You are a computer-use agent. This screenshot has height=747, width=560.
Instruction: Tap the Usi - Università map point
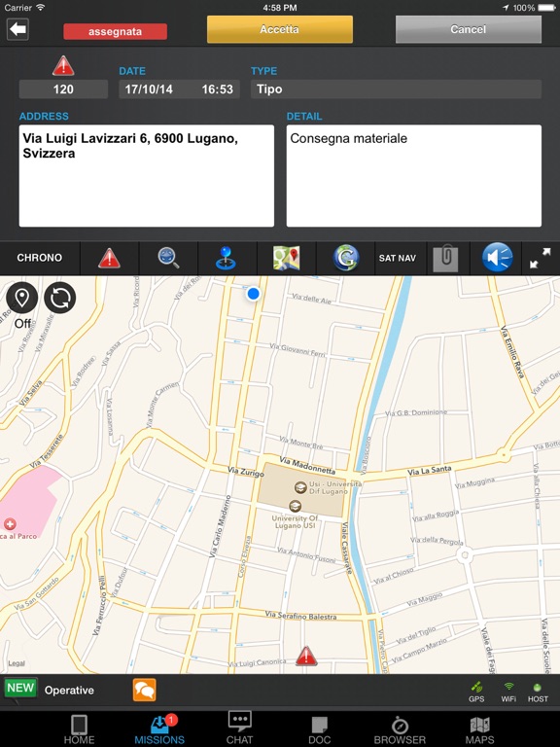300,487
